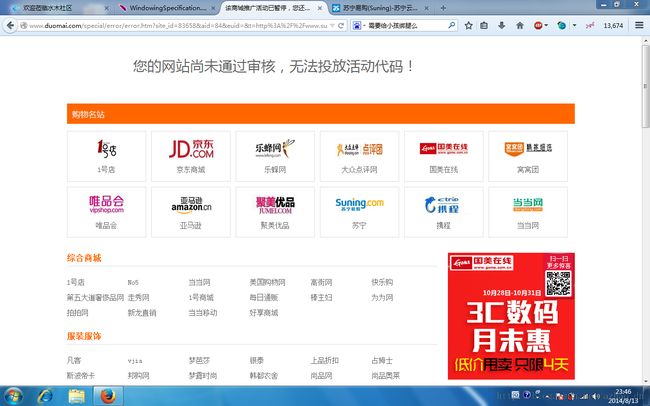Click the 3C数码 月末惠 banner ad
650x406 pixels.
[511, 316]
